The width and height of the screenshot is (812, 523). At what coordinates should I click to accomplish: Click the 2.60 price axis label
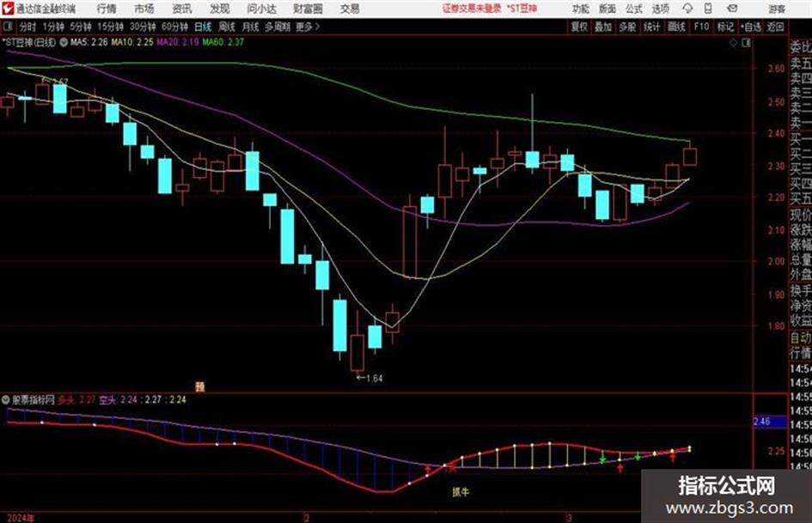click(x=776, y=69)
